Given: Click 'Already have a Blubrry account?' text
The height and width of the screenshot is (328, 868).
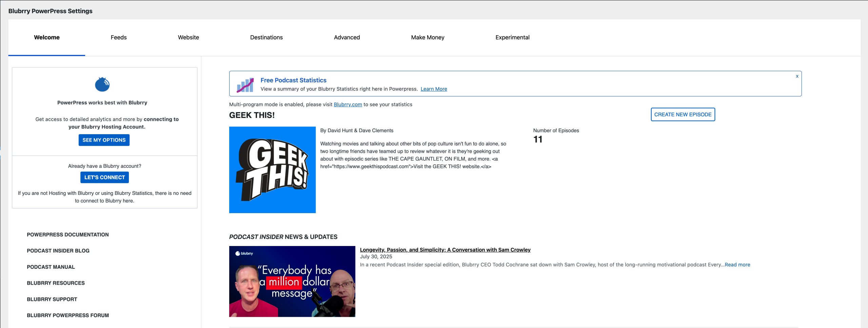Looking at the screenshot, I should [x=104, y=166].
